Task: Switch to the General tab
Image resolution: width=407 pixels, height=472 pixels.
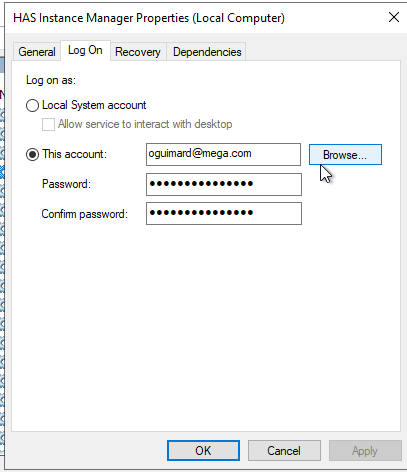Action: click(x=37, y=52)
